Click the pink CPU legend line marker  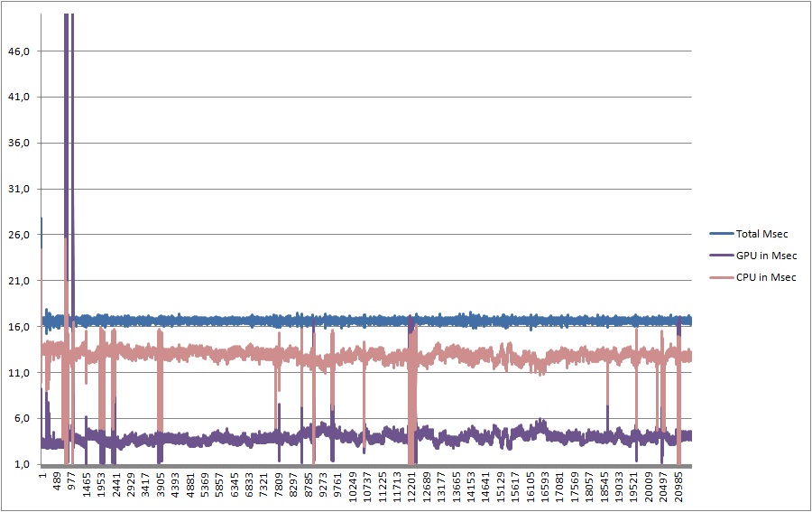718,277
